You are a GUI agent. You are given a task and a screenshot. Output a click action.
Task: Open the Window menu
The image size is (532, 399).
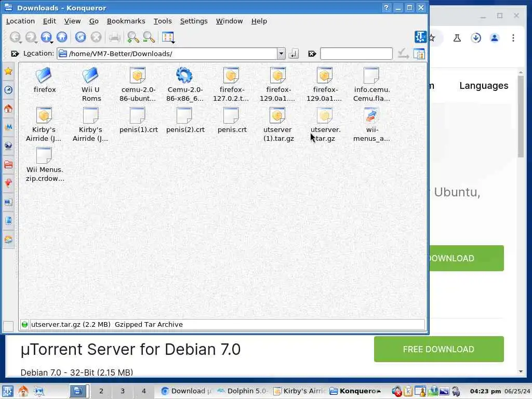coord(229,21)
